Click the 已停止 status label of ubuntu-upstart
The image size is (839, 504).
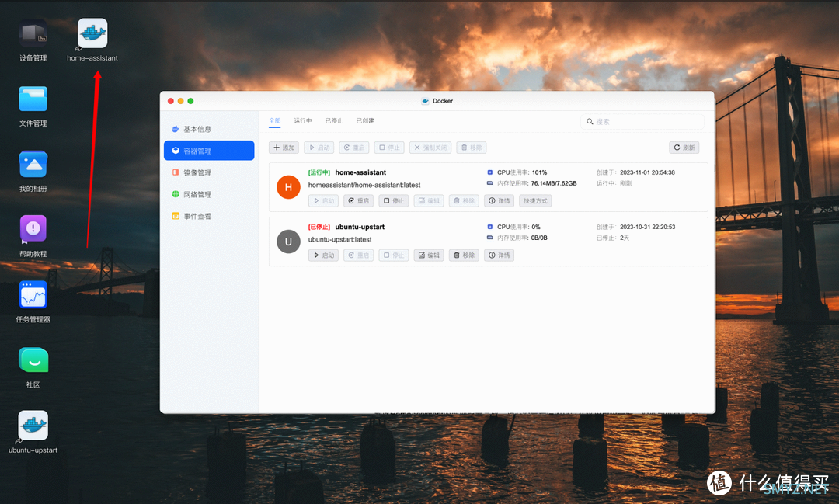coord(319,227)
